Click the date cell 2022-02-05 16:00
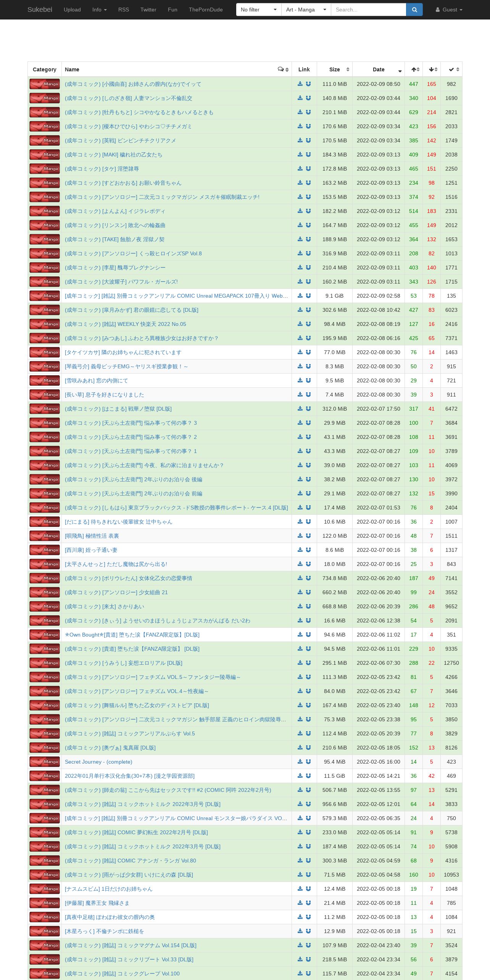The height and width of the screenshot is (980, 490). coord(379,762)
